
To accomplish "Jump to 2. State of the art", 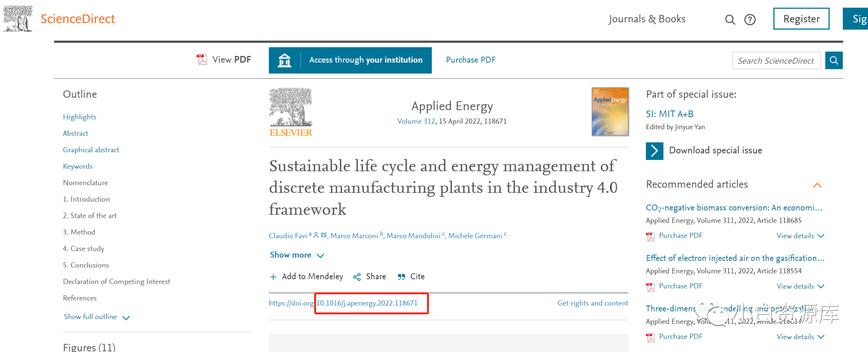I will (90, 216).
